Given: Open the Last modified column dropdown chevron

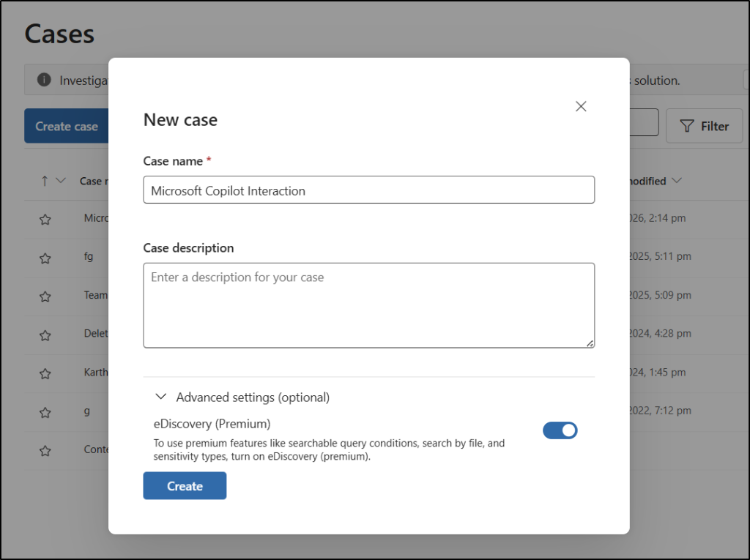Looking at the screenshot, I should tap(676, 180).
